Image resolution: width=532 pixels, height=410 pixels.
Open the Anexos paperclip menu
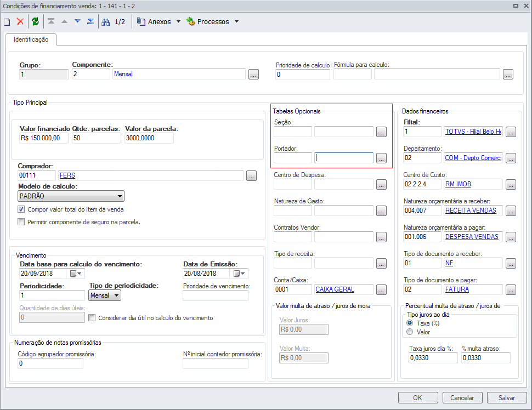coord(154,22)
